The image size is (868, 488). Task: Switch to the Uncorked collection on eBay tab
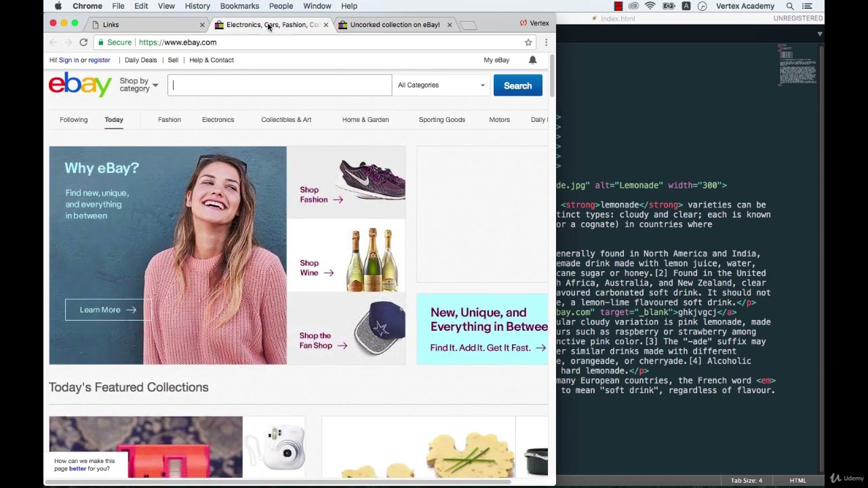coord(395,25)
